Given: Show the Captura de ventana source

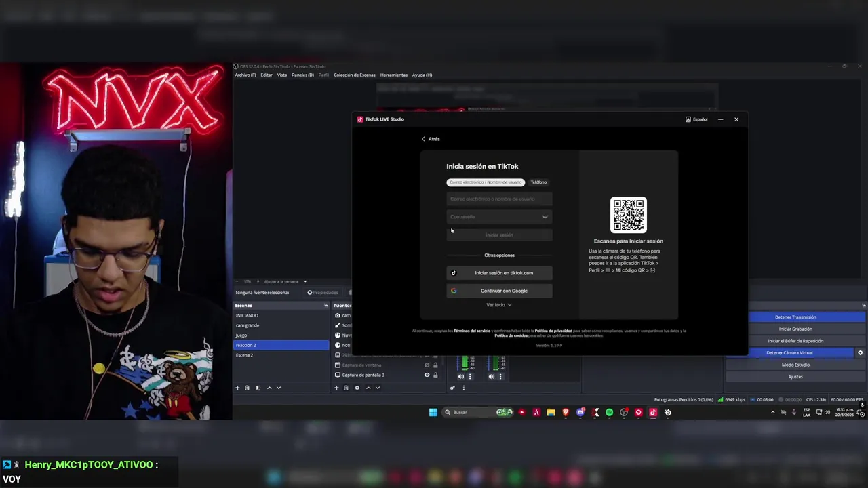Looking at the screenshot, I should tap(427, 365).
